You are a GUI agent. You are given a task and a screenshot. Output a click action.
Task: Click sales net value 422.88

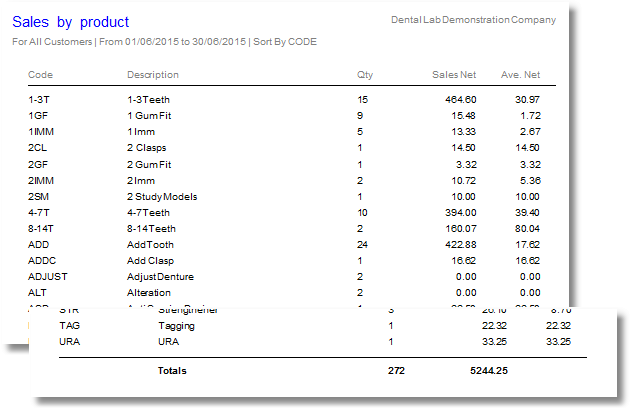460,245
